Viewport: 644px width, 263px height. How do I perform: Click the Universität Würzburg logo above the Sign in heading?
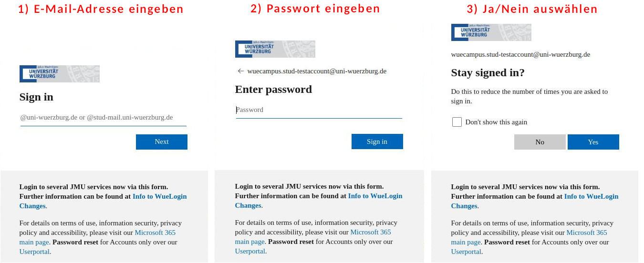click(x=59, y=74)
